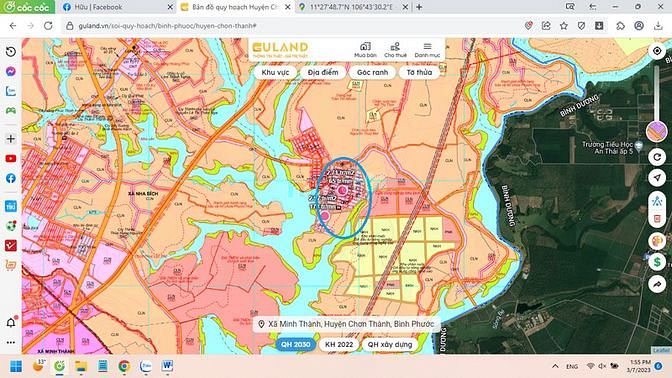Click the Tờ thửa button
Viewport: 672px width, 378px height.
click(419, 72)
